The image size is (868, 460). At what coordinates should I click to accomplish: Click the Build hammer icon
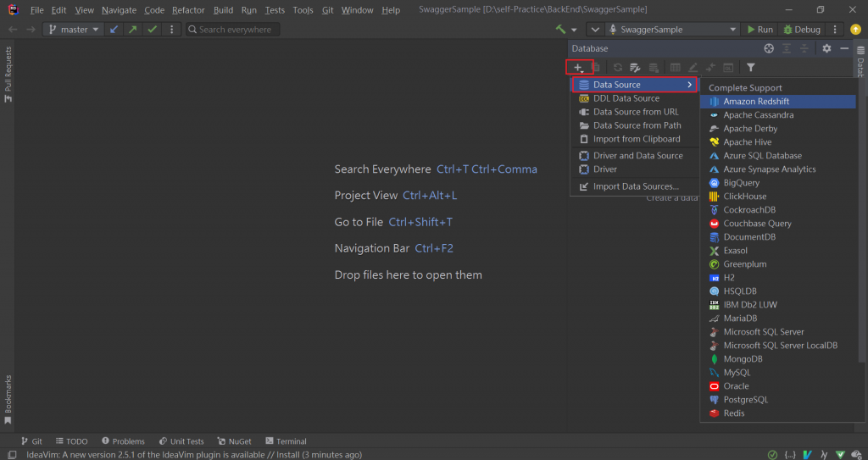point(561,30)
